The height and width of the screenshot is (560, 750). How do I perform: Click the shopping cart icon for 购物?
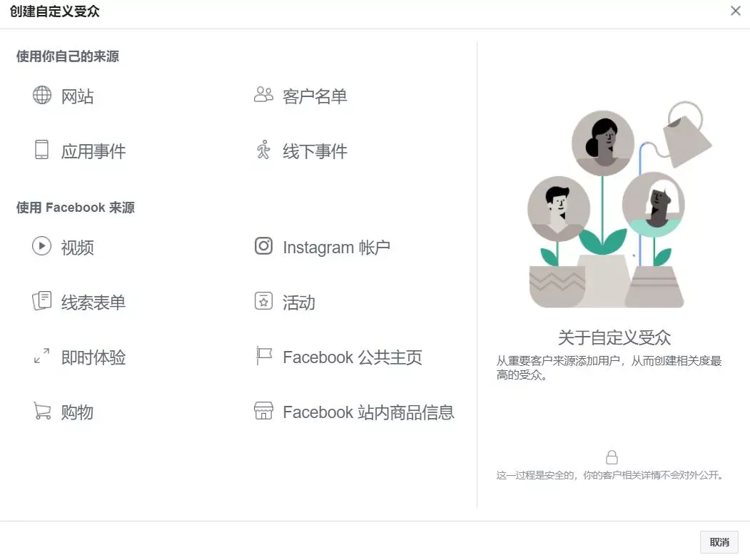click(42, 411)
